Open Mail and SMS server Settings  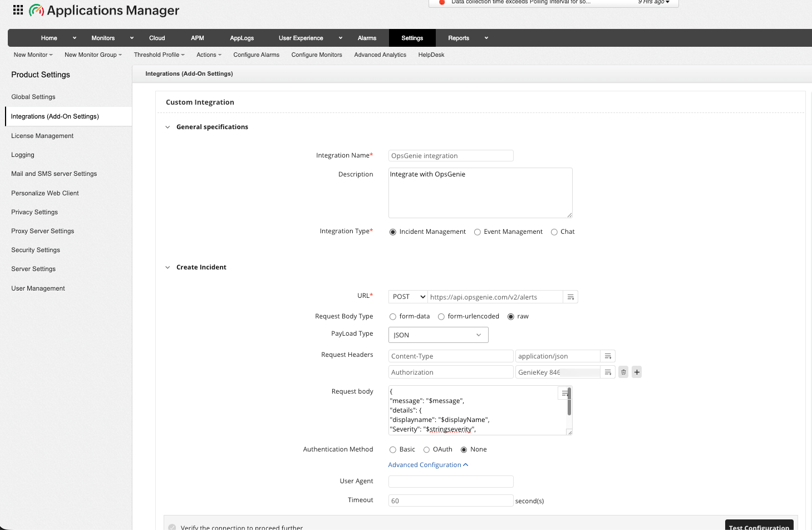click(x=54, y=174)
